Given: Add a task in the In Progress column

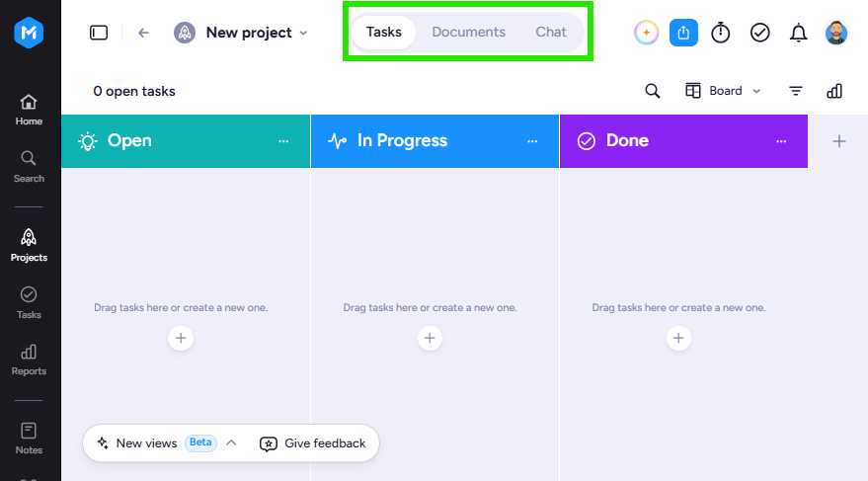Looking at the screenshot, I should pyautogui.click(x=430, y=338).
